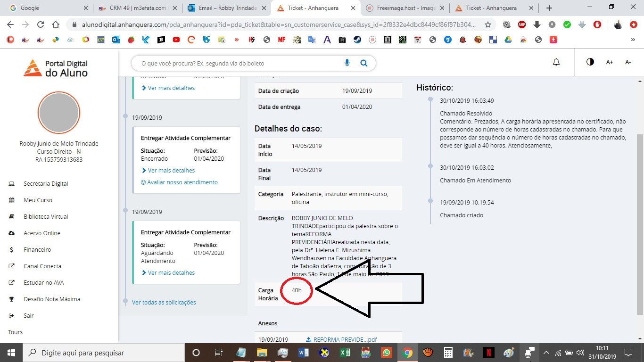The width and height of the screenshot is (644, 362).
Task: Open File Explorer from taskbar
Action: [x=262, y=353]
